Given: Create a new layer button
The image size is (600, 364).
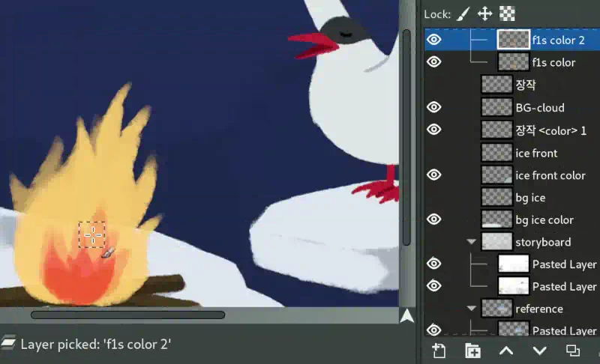Looking at the screenshot, I should 439,351.
